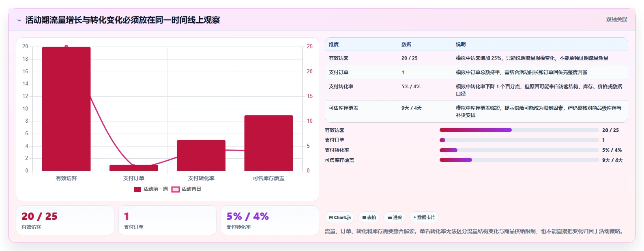Screen dimensions: 644x251
Task: Select the 表格 tag chip
Action: pos(369,217)
